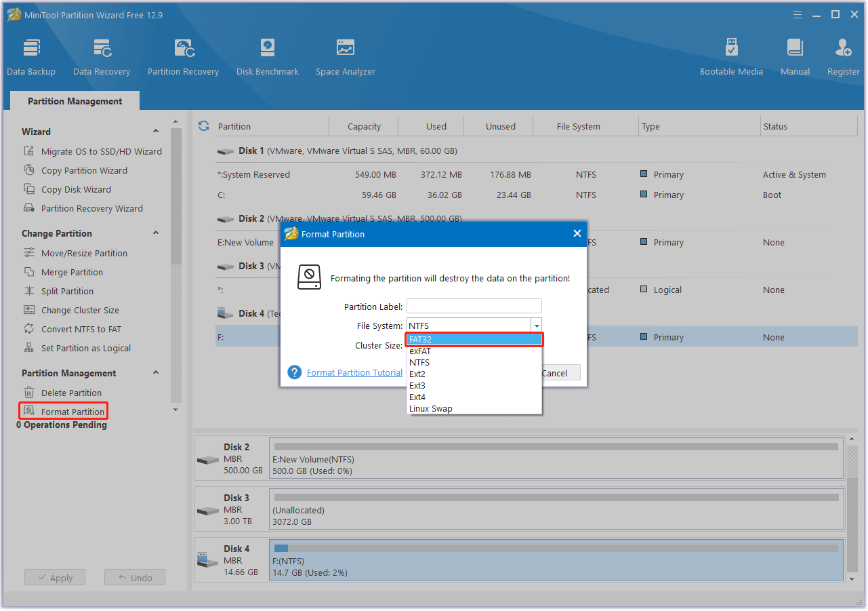The height and width of the screenshot is (611, 868).
Task: Click the Undo button
Action: pyautogui.click(x=135, y=578)
